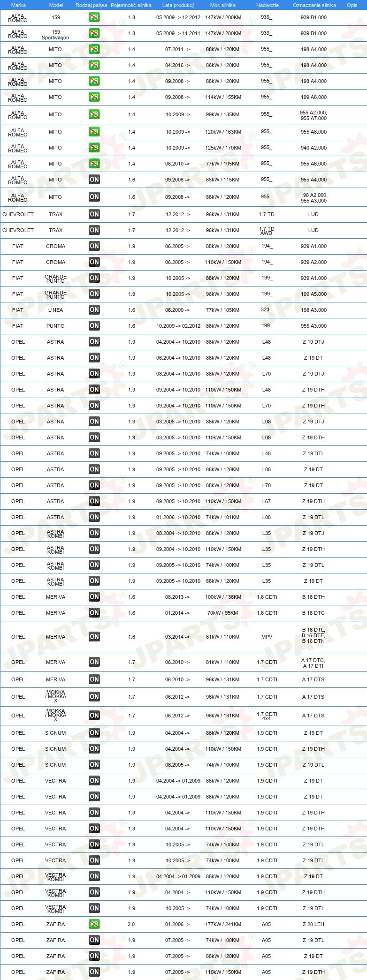Click the 1.7 TD AWD body cell
Viewport: 367px width, 980px height.
267,231
